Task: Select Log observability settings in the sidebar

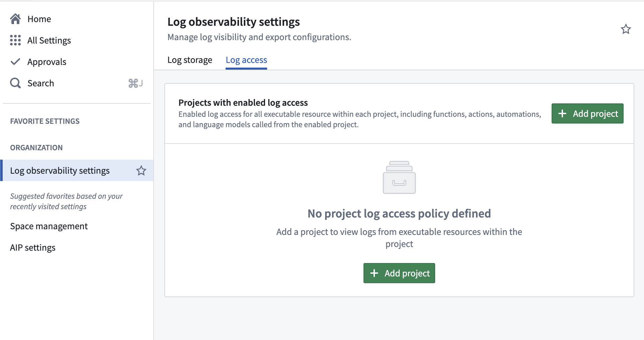Action: [60, 170]
